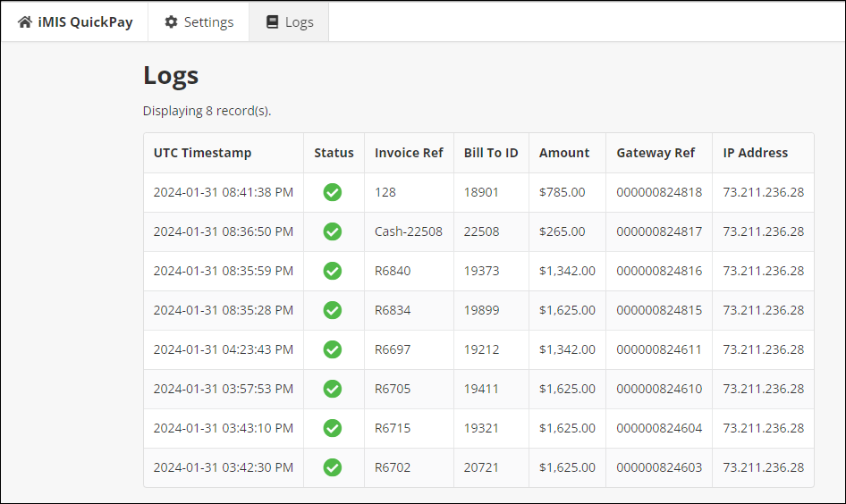
Task: Open the Settings tab
Action: (x=199, y=22)
